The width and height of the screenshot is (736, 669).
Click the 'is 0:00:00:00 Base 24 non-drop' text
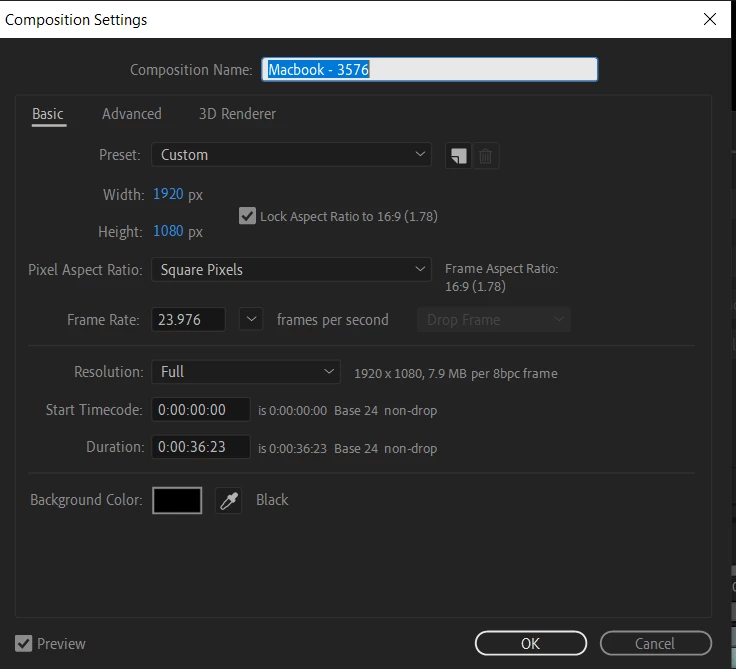347,410
